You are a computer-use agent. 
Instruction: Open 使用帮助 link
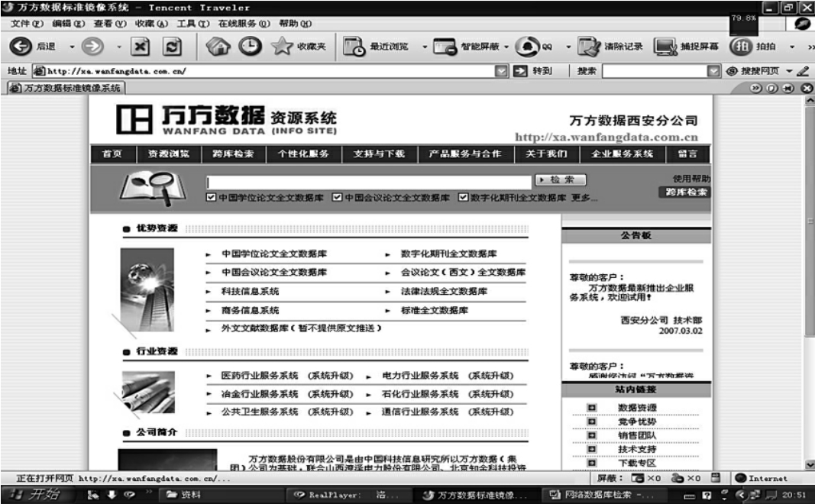coord(690,178)
